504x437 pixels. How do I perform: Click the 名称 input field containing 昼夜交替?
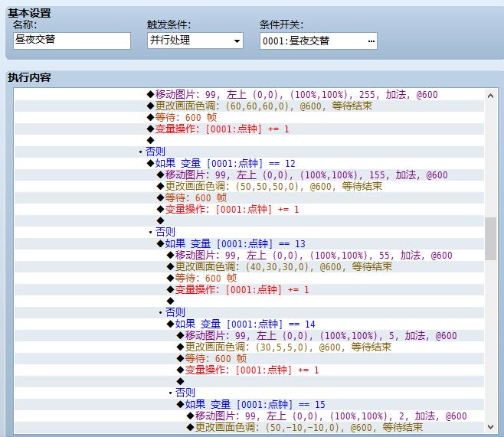72,41
